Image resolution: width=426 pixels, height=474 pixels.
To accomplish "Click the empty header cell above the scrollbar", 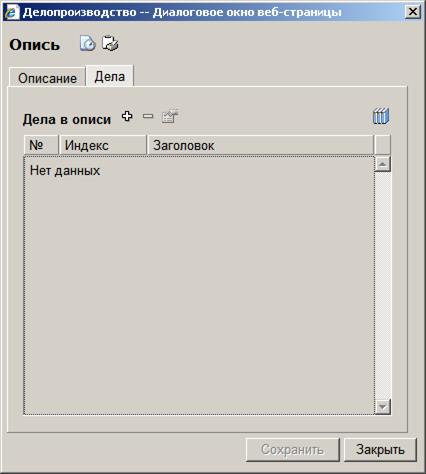I will coord(382,145).
